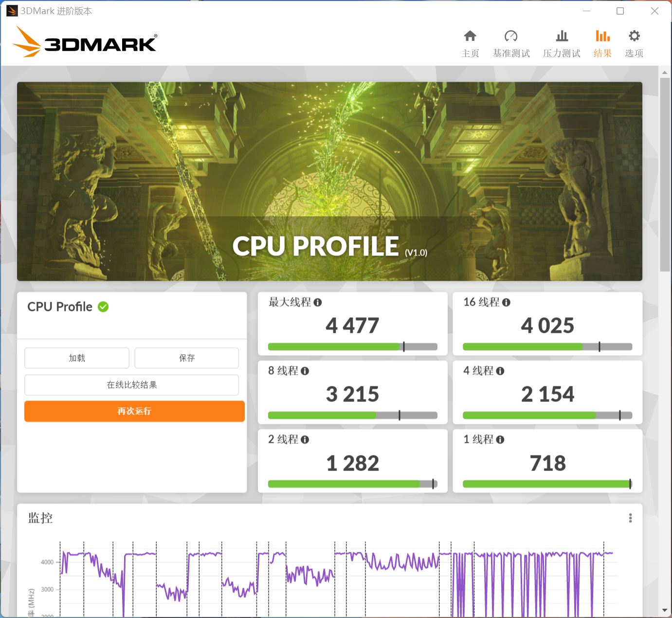Click the 4 线程 score 2 154

coord(547,394)
